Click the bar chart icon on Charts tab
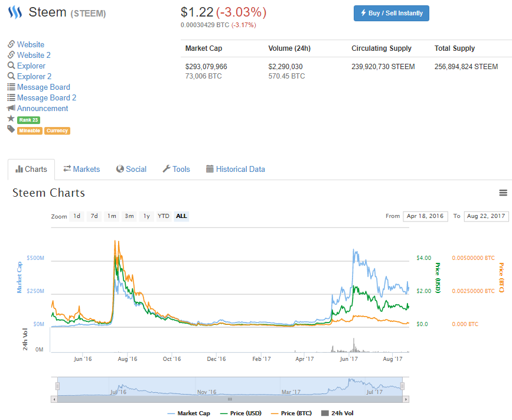 tap(19, 169)
